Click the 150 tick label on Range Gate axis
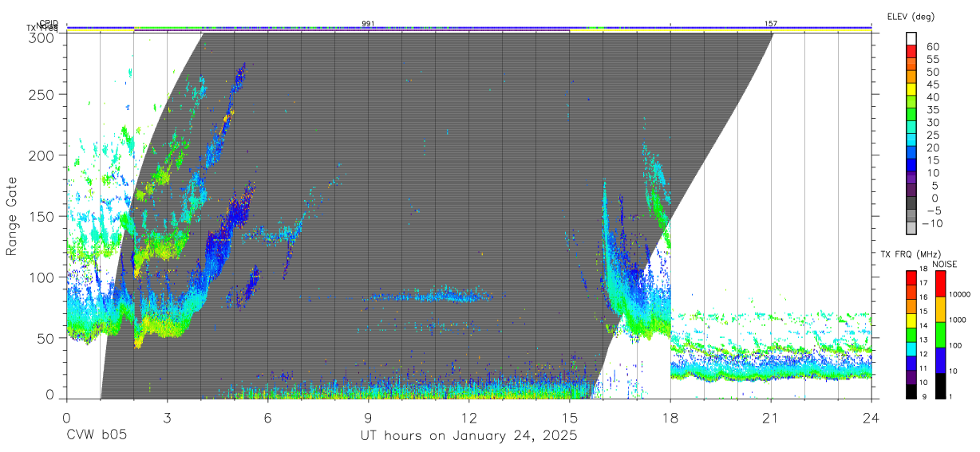This screenshot has width=980, height=452. pyautogui.click(x=42, y=216)
